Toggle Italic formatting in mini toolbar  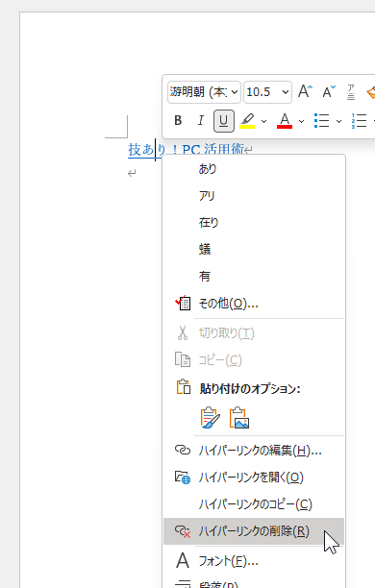(201, 121)
